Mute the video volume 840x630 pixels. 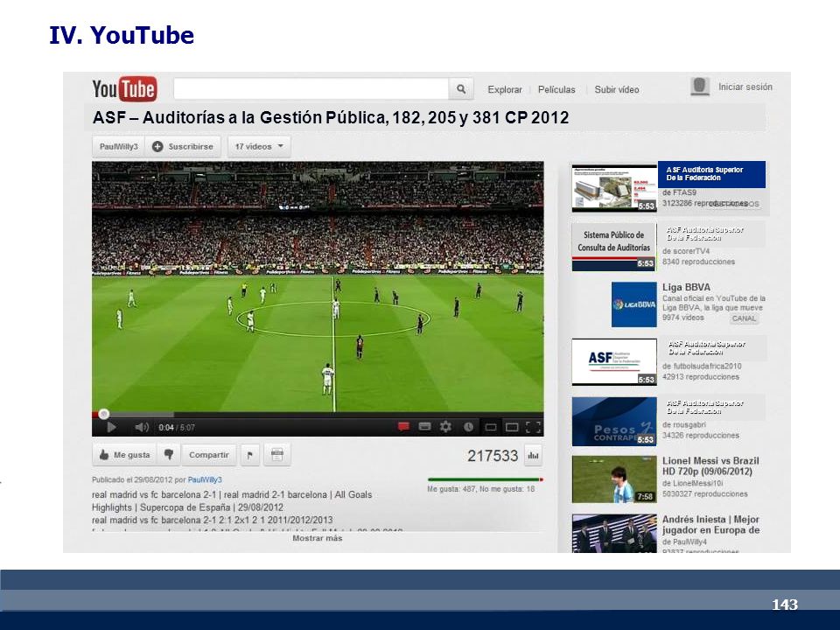pyautogui.click(x=142, y=427)
